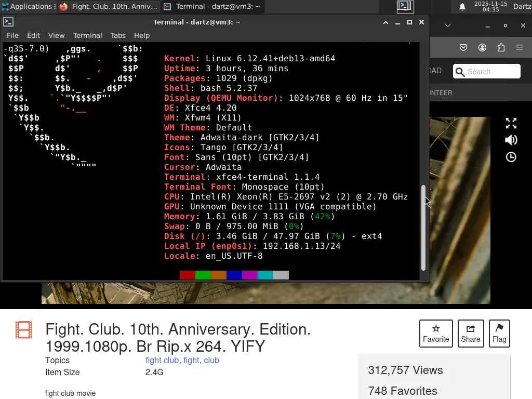Favorite the Fight Club item
532x399 pixels.
click(x=436, y=334)
